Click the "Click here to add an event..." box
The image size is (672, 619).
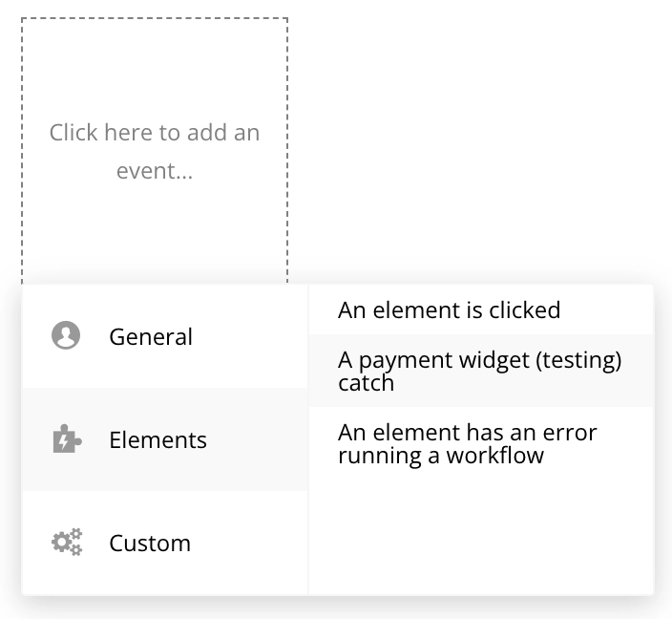click(155, 151)
